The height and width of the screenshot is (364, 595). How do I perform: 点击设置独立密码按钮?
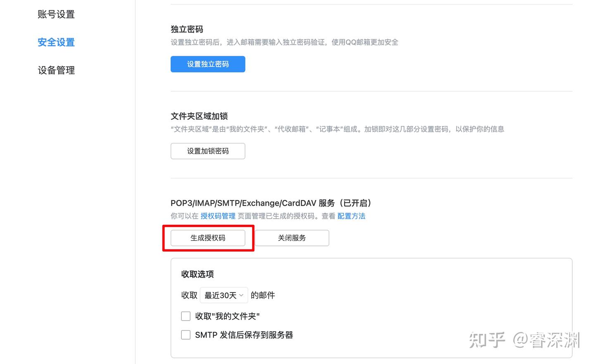(x=208, y=64)
